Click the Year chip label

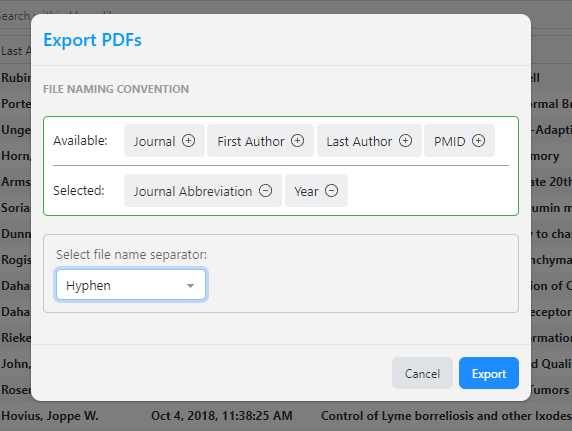pyautogui.click(x=306, y=191)
